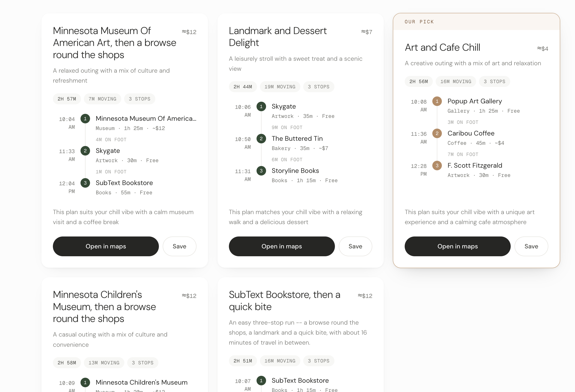The image size is (575, 392).
Task: Click stop 3 marker for F. Scott Fitzgerald
Action: click(437, 166)
